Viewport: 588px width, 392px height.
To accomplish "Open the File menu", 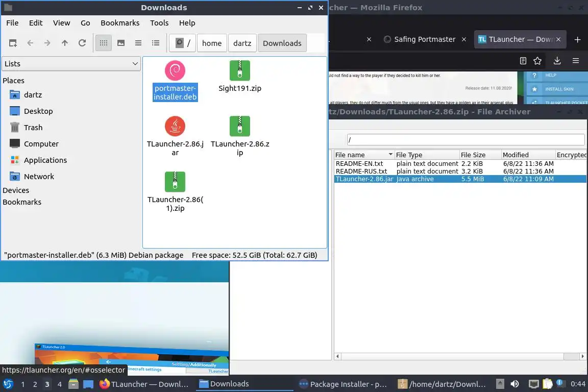I will coord(12,23).
